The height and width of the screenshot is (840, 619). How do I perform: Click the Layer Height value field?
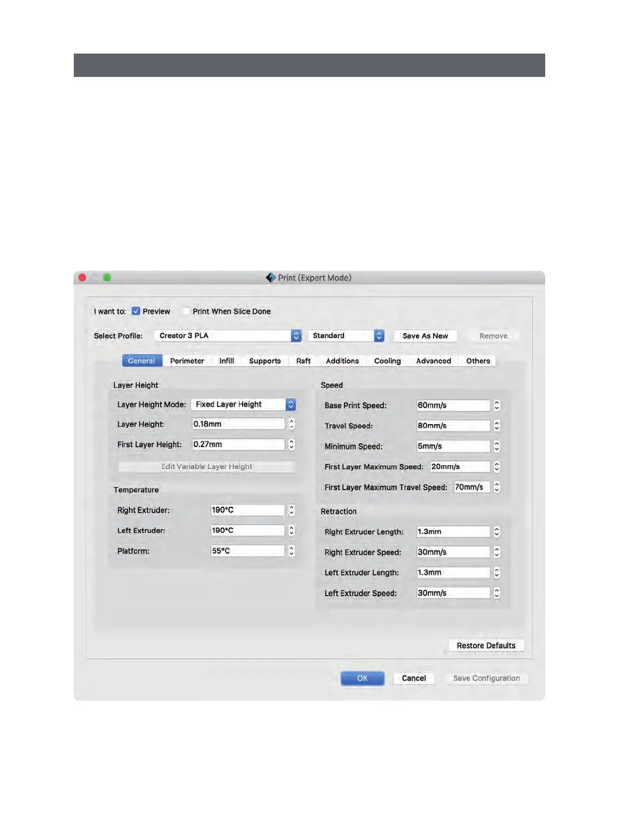[x=238, y=424]
